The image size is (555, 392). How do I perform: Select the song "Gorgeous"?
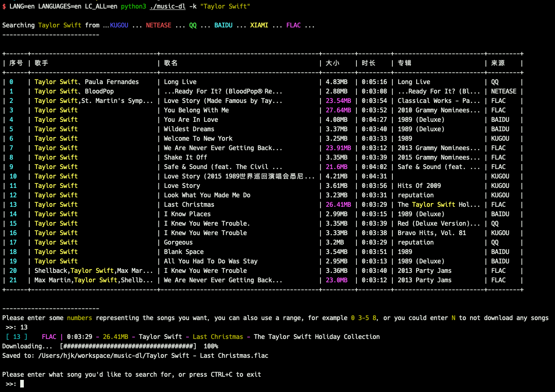pyautogui.click(x=178, y=242)
